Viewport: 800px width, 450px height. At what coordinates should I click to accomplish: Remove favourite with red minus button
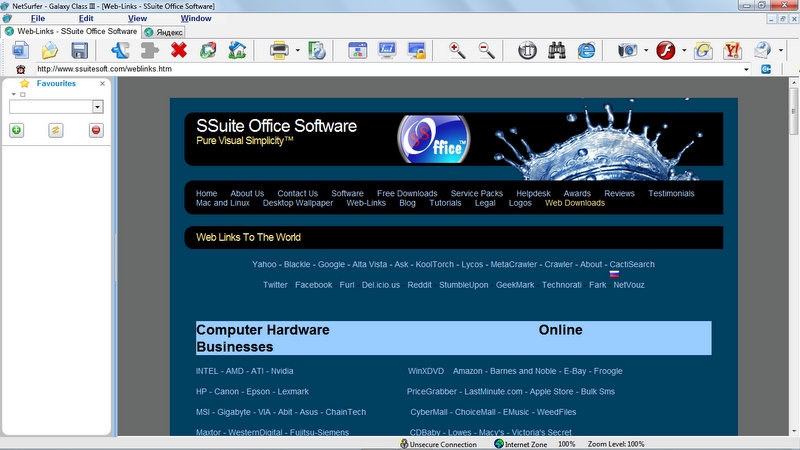click(x=96, y=130)
